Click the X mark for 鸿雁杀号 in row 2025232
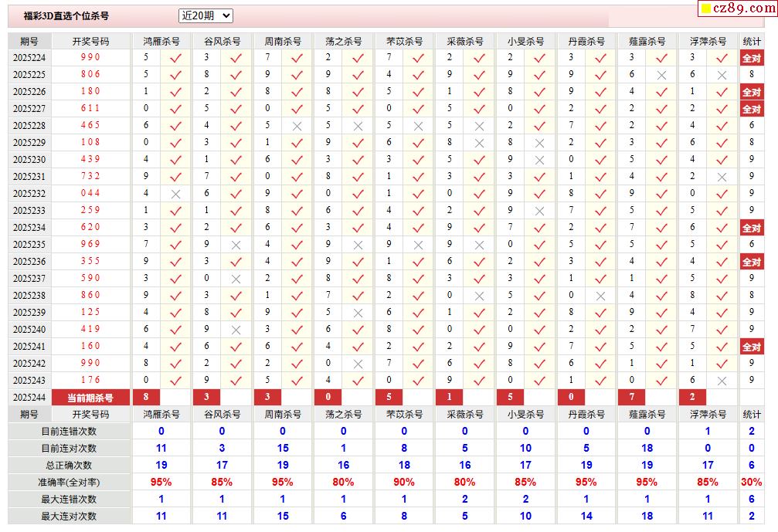The height and width of the screenshot is (532, 778). tap(175, 195)
